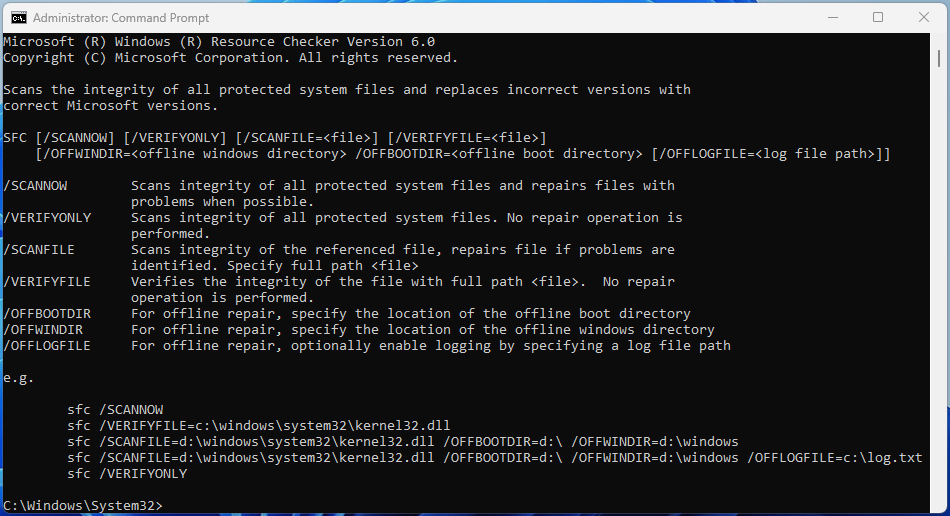Click 'specify the location of the offline windows directory'
Screen dimensions: 950x516
503,330
